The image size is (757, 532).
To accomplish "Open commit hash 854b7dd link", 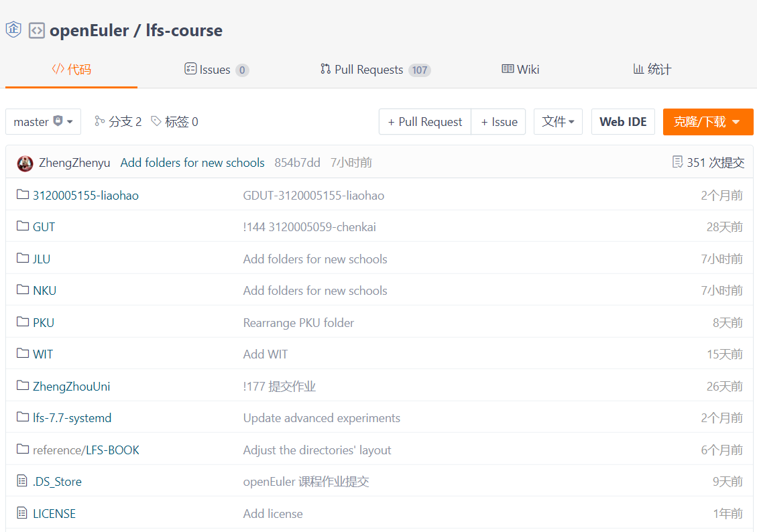I will click(x=297, y=163).
